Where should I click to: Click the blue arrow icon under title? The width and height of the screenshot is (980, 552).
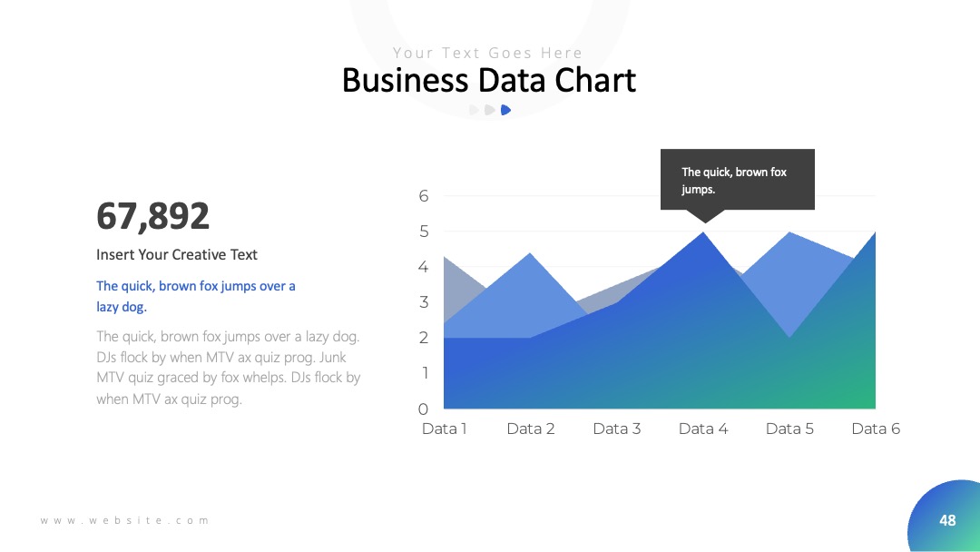[505, 110]
